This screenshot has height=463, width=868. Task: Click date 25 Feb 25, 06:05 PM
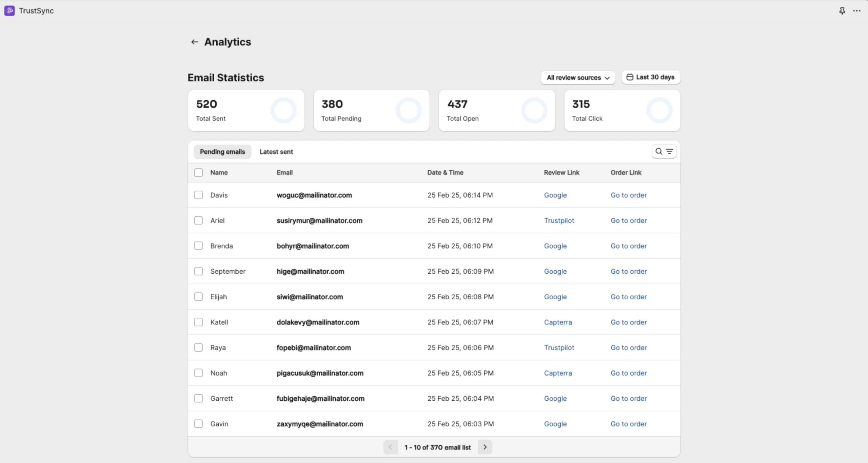[x=460, y=373]
